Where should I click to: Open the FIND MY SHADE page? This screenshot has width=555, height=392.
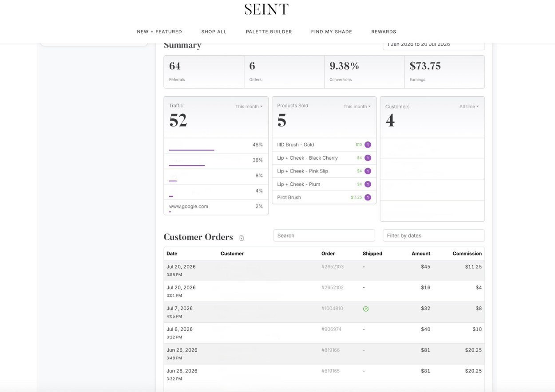click(332, 32)
